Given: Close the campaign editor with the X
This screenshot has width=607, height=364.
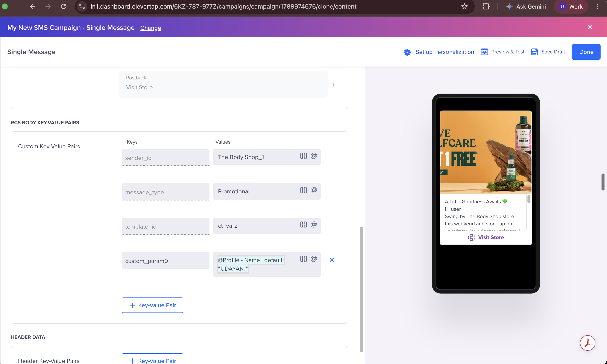Looking at the screenshot, I should (590, 27).
